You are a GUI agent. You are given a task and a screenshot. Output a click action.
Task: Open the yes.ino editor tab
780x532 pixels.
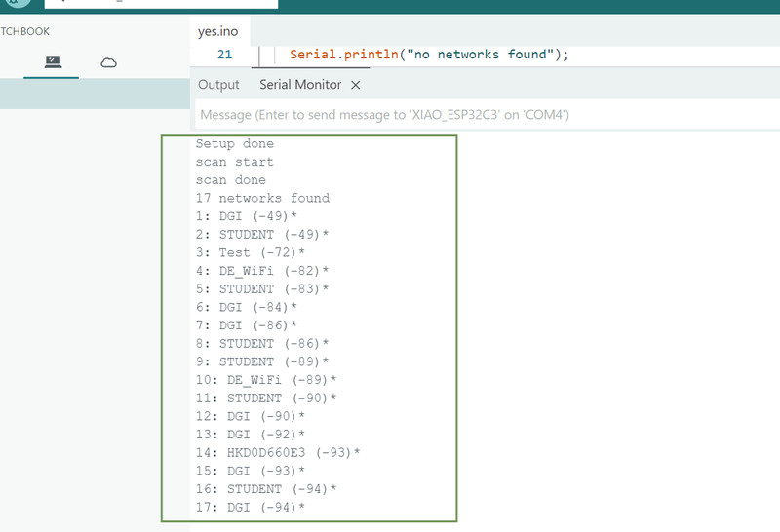click(x=217, y=31)
